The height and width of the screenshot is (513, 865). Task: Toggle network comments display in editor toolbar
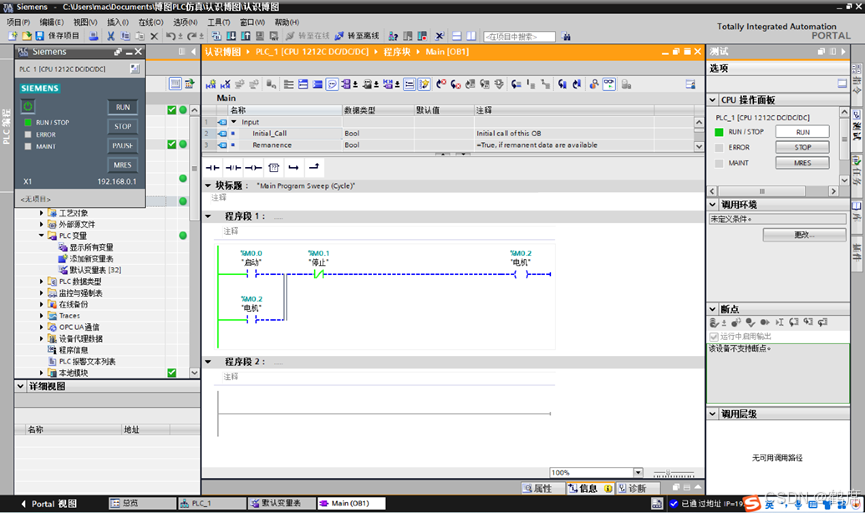click(x=409, y=84)
